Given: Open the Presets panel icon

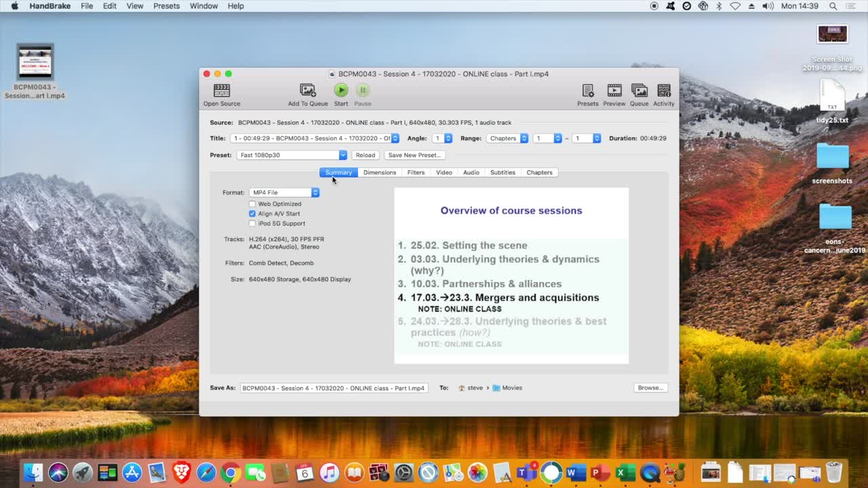Looking at the screenshot, I should pyautogui.click(x=588, y=90).
